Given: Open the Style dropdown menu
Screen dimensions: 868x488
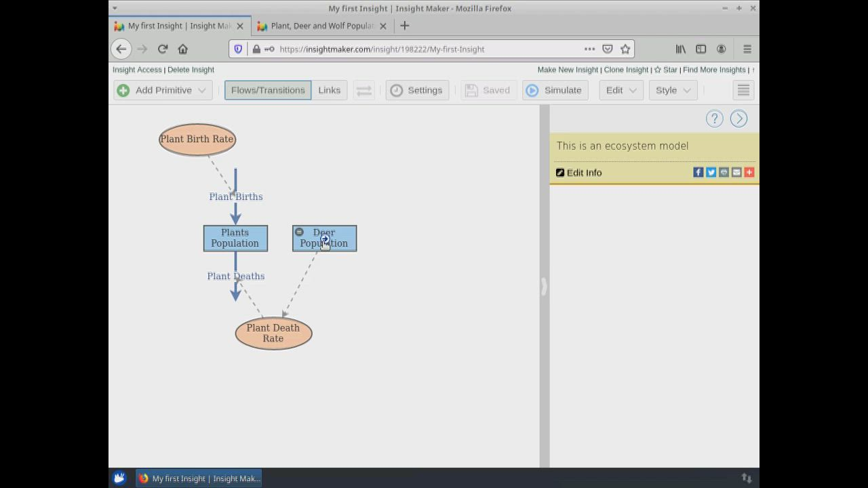Looking at the screenshot, I should pos(673,90).
